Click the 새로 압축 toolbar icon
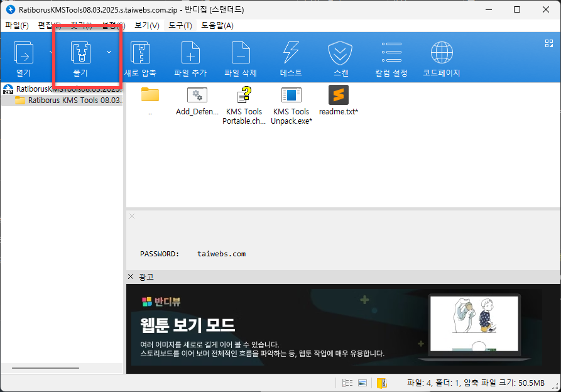 click(x=140, y=58)
